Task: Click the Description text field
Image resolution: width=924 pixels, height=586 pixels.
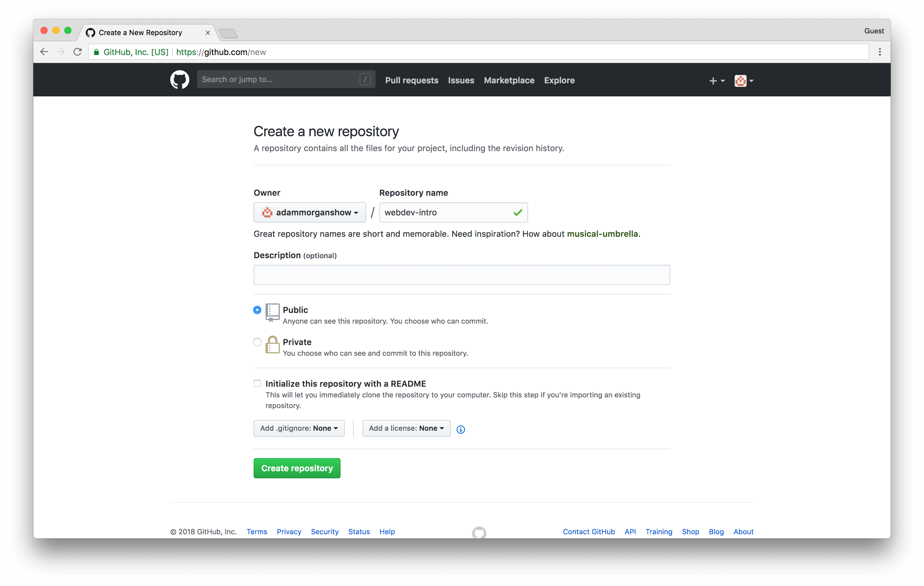Action: click(x=462, y=275)
